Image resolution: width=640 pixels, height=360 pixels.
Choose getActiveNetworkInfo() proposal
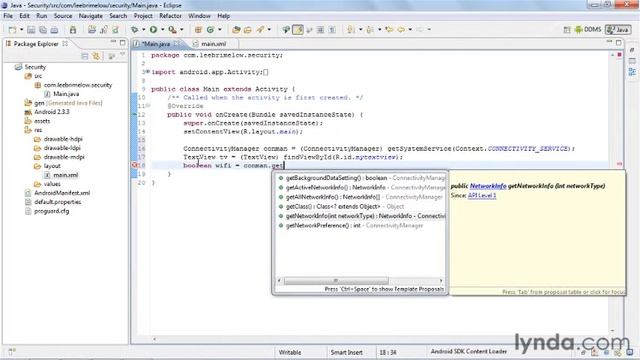tap(361, 187)
